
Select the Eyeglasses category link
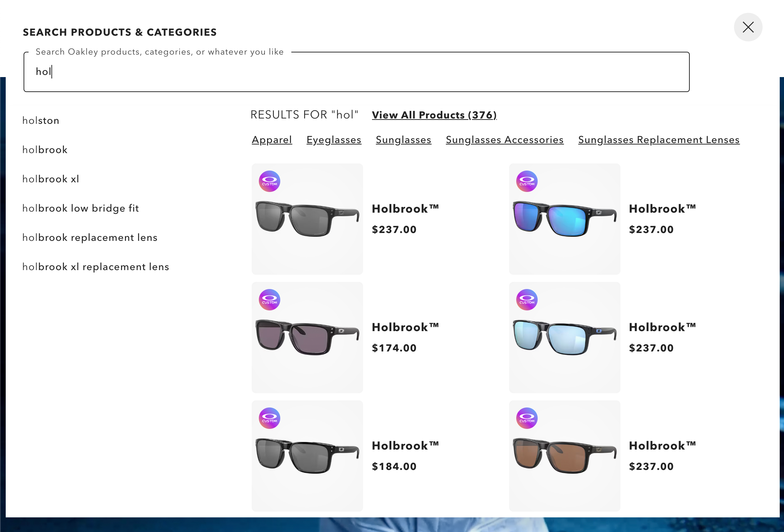click(334, 140)
